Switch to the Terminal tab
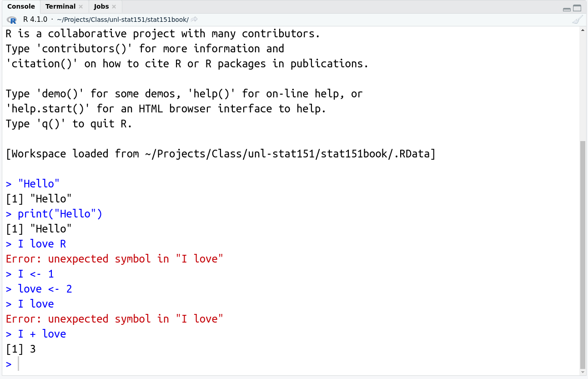The height and width of the screenshot is (379, 588). click(60, 6)
